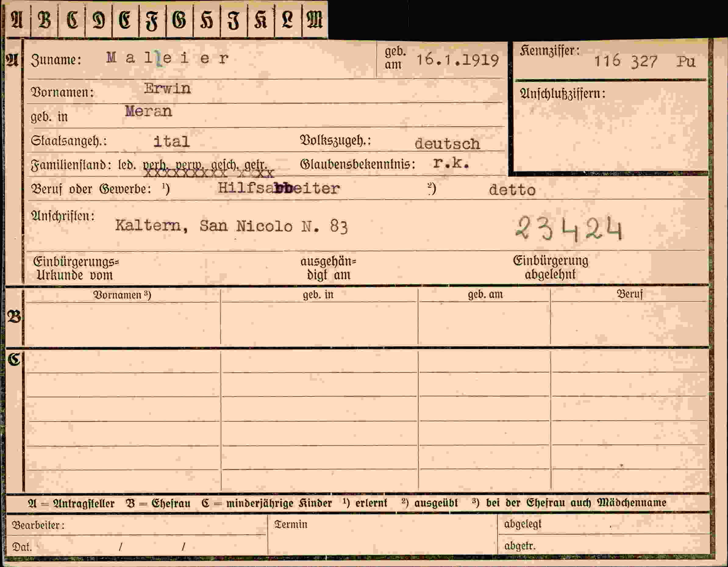Click the 'Anschlußziffern:' label
This screenshot has width=728, height=567.
(x=562, y=94)
